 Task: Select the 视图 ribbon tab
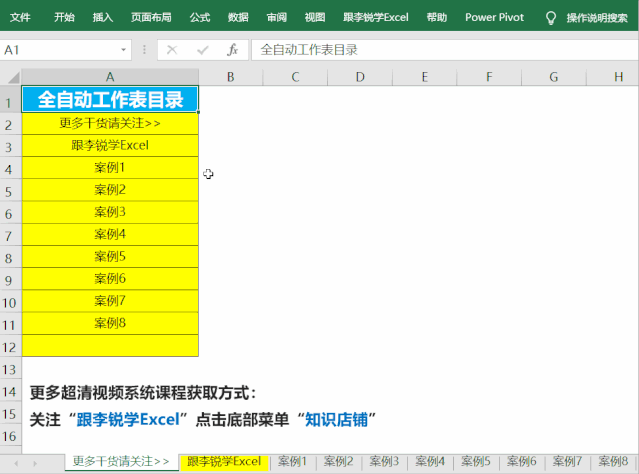[315, 17]
